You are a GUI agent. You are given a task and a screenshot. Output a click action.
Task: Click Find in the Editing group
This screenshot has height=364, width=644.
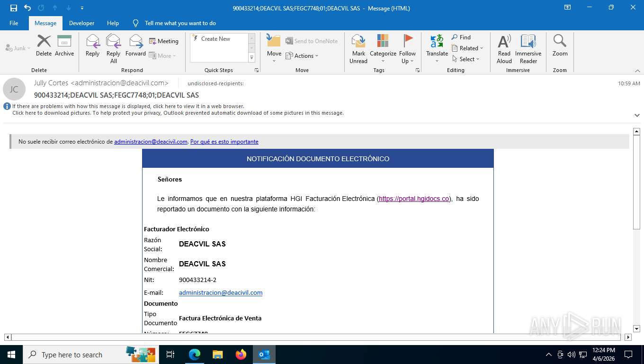(x=461, y=37)
